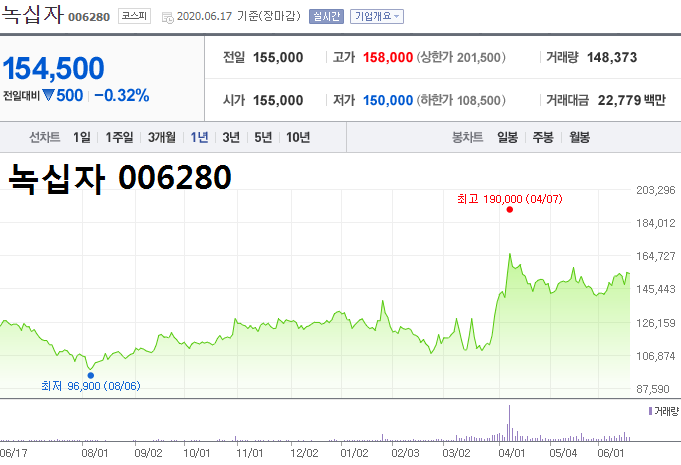
Task: Switch to 일봉 daily candle chart
Action: click(x=507, y=138)
